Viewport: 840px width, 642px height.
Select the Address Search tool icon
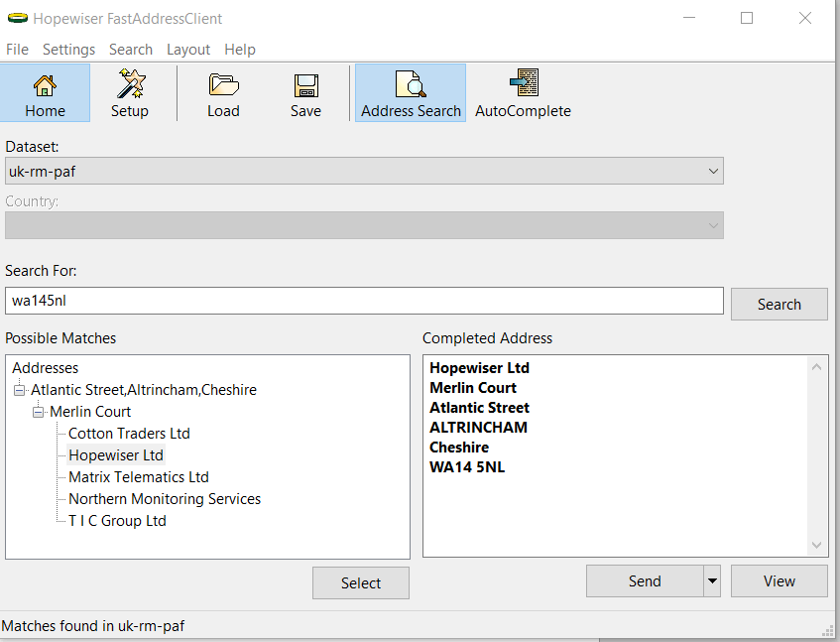point(411,93)
